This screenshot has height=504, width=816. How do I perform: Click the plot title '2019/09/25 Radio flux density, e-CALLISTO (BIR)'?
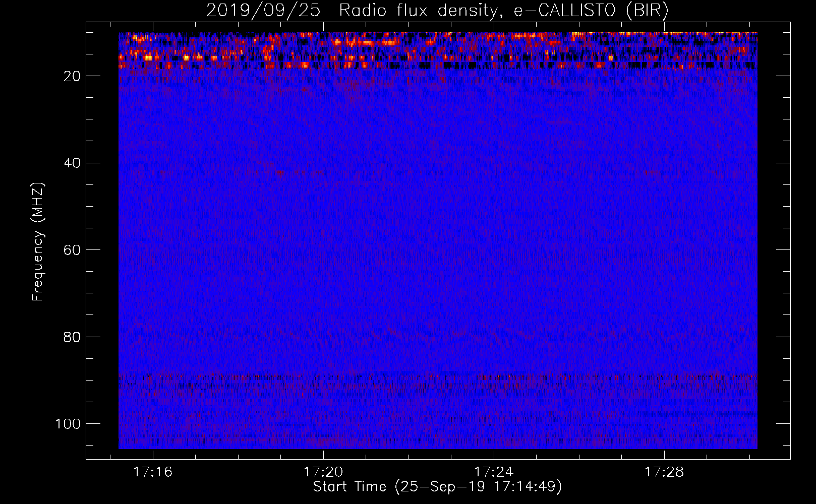[x=437, y=10]
